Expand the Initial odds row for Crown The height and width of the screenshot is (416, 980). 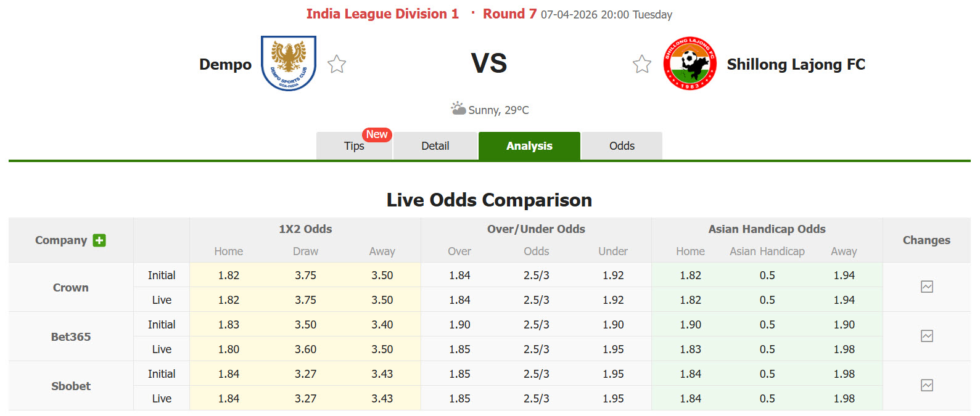click(x=161, y=275)
